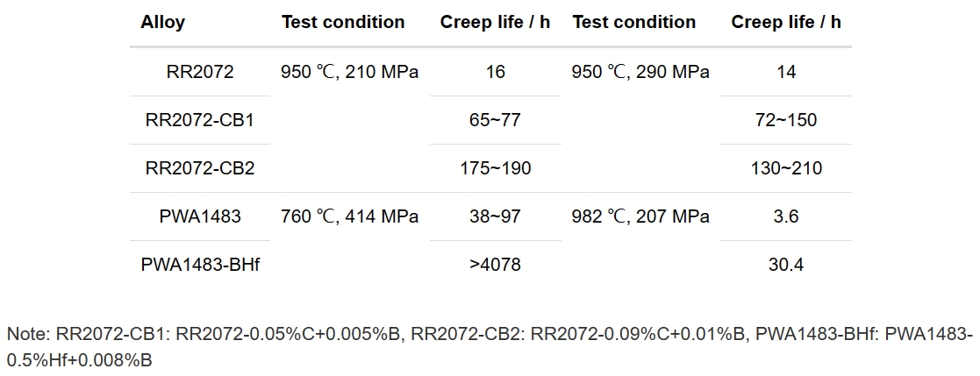Screen dimensions: 980x376
Task: Click the PWA1483-BHf row label
Action: tap(200, 265)
